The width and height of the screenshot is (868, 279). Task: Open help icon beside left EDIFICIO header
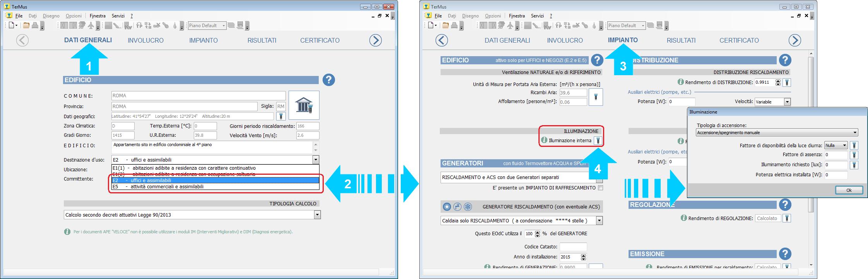(329, 80)
